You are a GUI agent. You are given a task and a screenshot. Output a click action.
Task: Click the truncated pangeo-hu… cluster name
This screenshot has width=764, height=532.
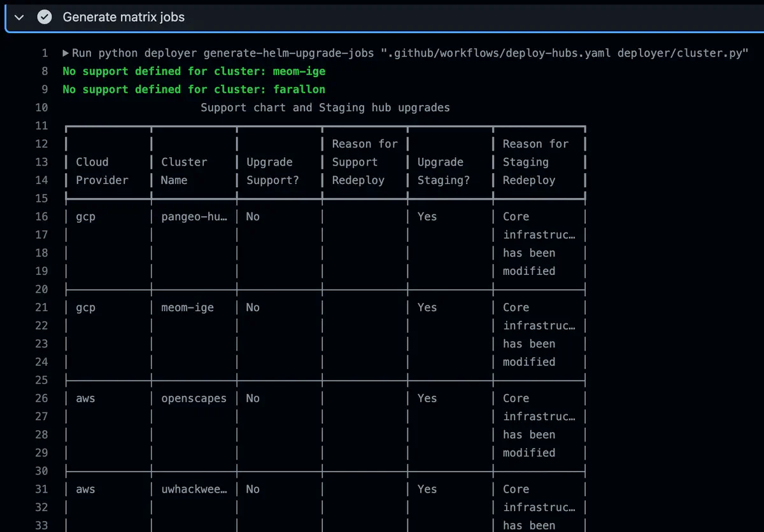click(x=194, y=216)
